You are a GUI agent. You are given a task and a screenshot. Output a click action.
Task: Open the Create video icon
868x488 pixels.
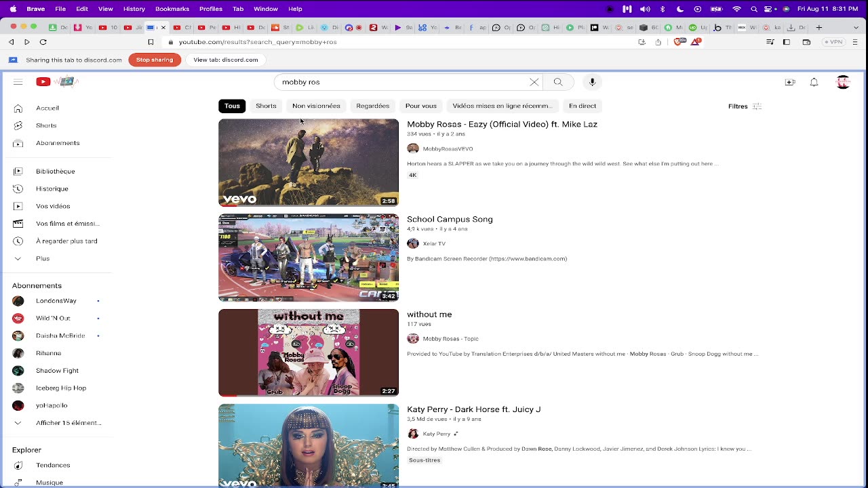pos(790,82)
